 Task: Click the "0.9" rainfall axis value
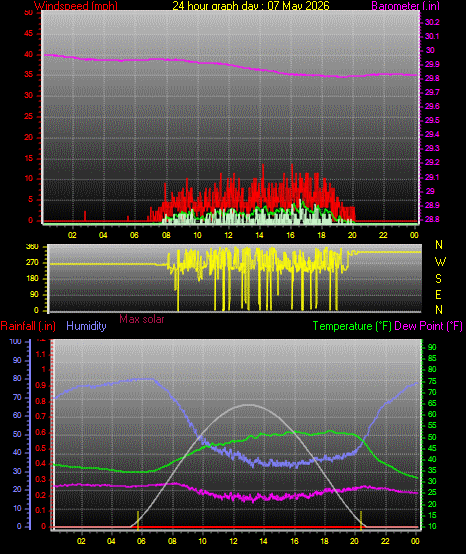click(41, 385)
